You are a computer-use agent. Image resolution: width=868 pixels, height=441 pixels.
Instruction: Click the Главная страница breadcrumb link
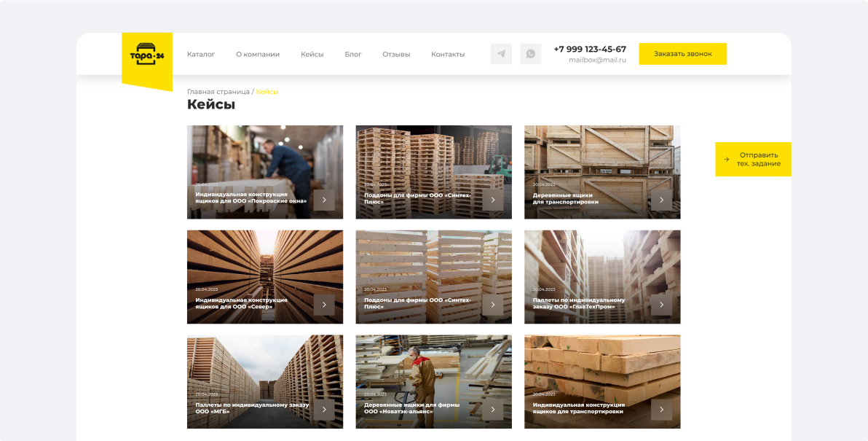[218, 92]
